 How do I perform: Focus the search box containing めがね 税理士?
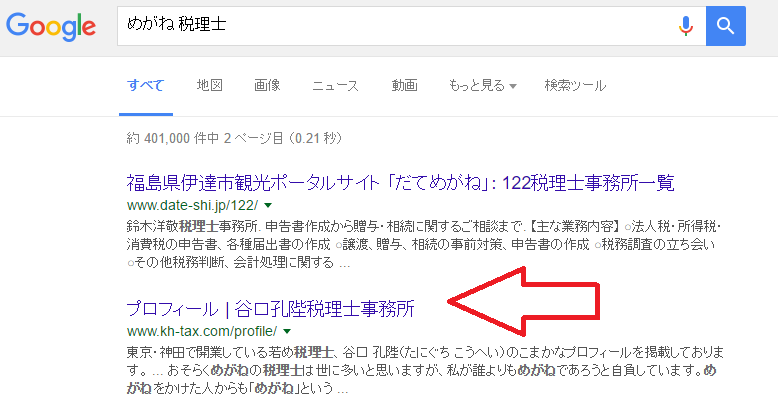click(x=411, y=26)
